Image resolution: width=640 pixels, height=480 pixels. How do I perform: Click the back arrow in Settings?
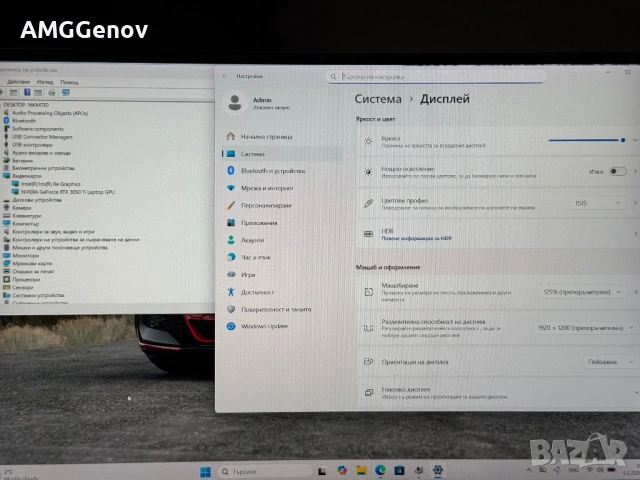pos(225,76)
